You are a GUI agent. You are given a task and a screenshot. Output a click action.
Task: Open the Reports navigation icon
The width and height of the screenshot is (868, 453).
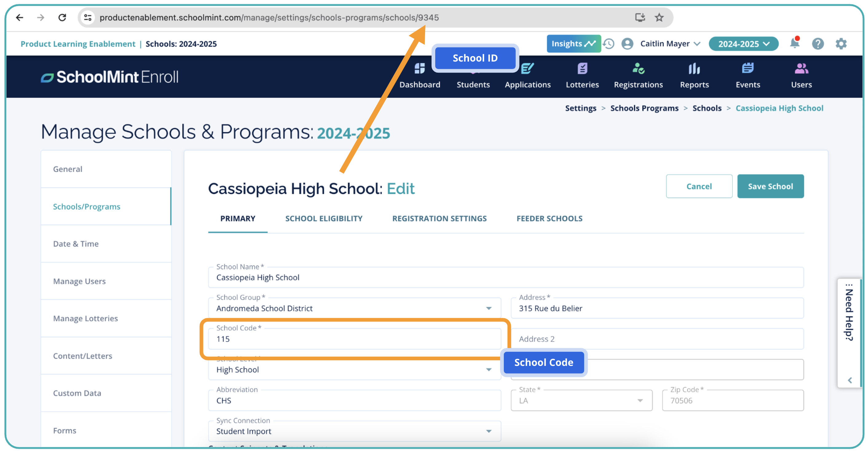pos(694,69)
